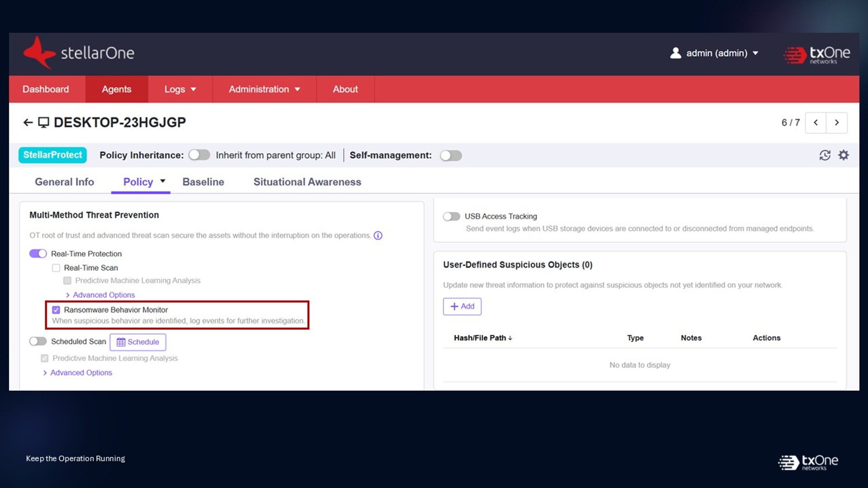Viewport: 868px width, 488px height.
Task: Click Add to add suspicious object
Action: pos(462,306)
